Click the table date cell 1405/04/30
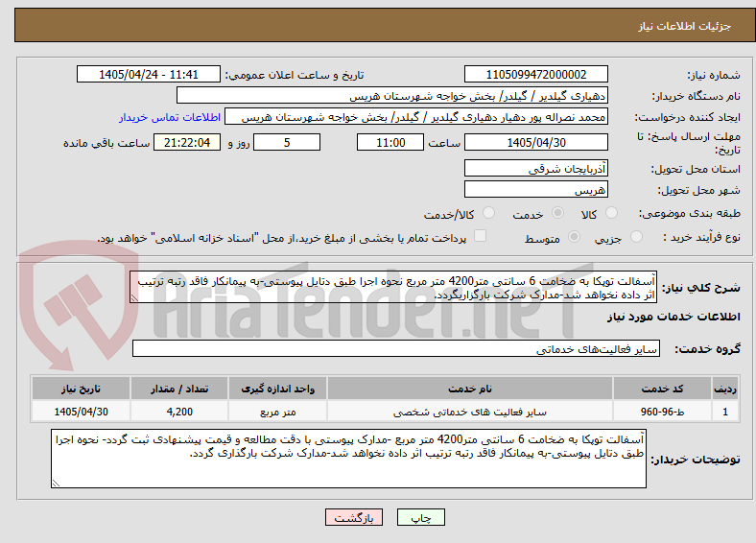Viewport: 756px width, 543px height. pyautogui.click(x=81, y=412)
